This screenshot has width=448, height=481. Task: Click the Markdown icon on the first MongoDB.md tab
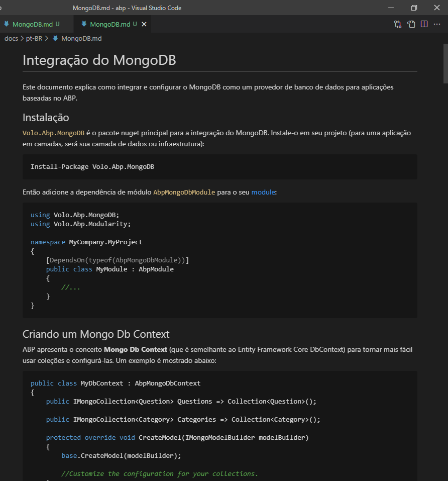click(x=7, y=24)
